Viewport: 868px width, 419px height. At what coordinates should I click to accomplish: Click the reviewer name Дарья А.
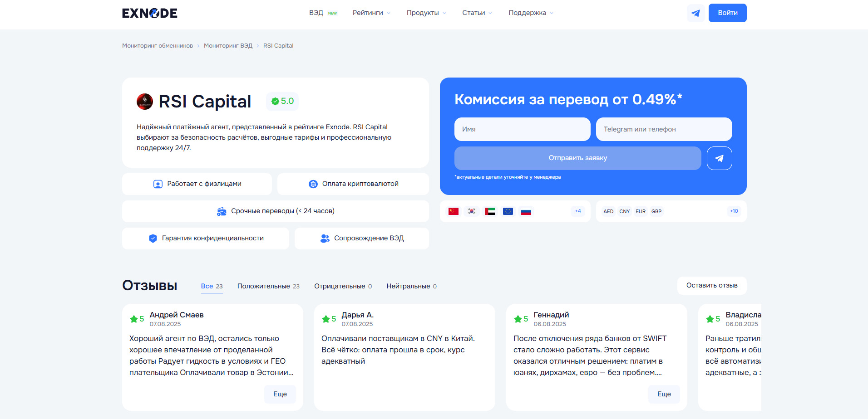click(358, 315)
